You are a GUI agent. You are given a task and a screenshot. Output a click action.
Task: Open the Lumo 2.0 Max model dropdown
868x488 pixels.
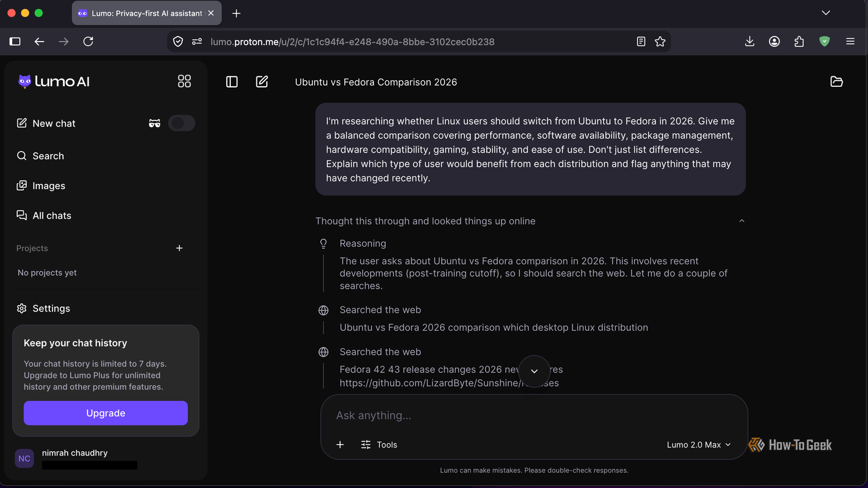pos(699,445)
